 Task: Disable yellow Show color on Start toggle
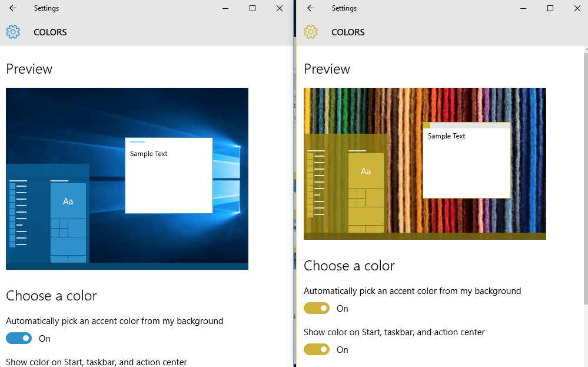[317, 349]
